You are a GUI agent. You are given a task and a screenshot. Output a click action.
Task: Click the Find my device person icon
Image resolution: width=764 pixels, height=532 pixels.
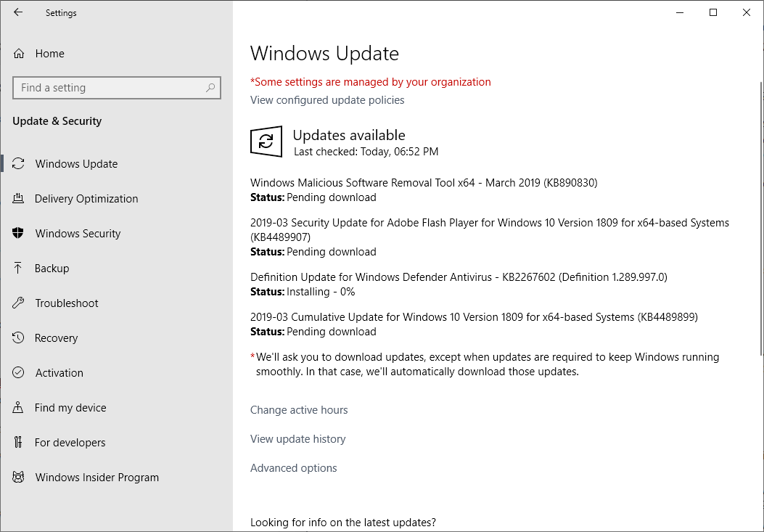point(18,408)
